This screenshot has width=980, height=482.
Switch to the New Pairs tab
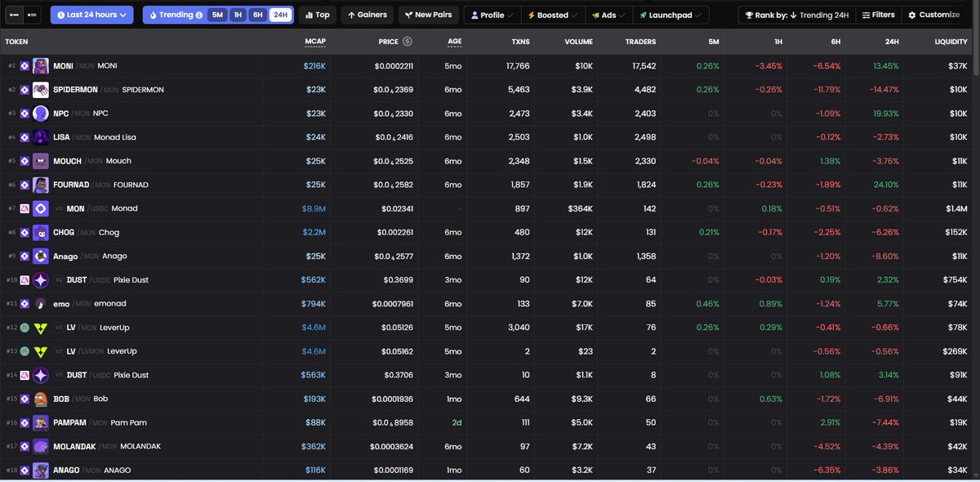click(x=428, y=15)
